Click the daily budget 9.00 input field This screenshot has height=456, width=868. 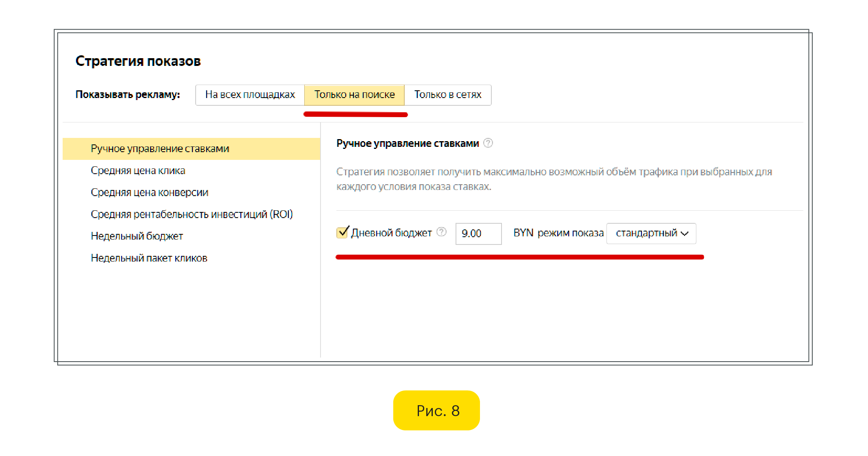tap(478, 233)
